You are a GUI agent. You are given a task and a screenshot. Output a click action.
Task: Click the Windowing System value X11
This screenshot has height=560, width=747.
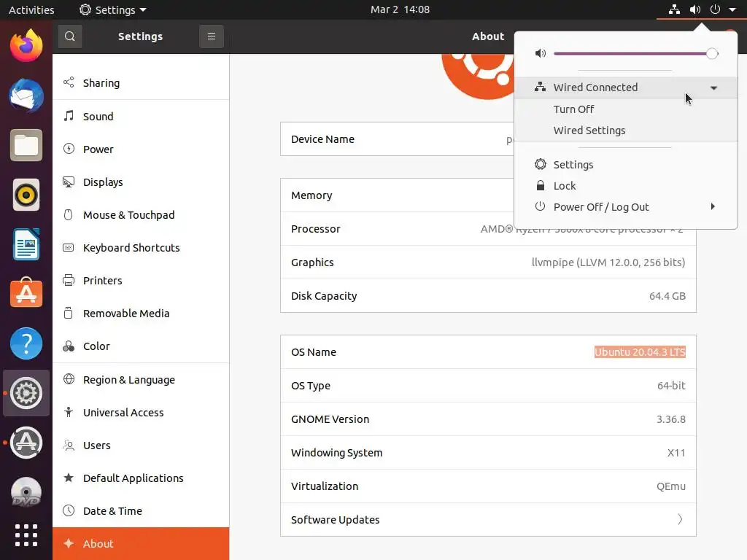tap(676, 452)
